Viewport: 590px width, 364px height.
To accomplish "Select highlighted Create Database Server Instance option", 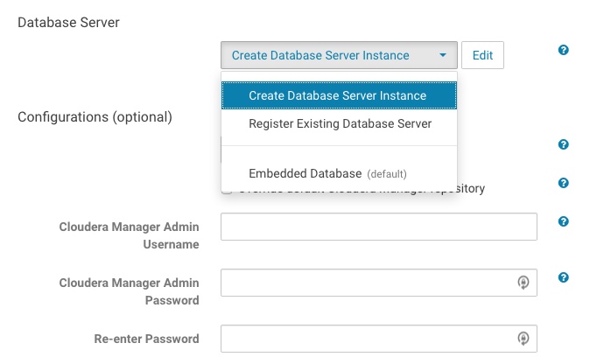I will click(338, 95).
